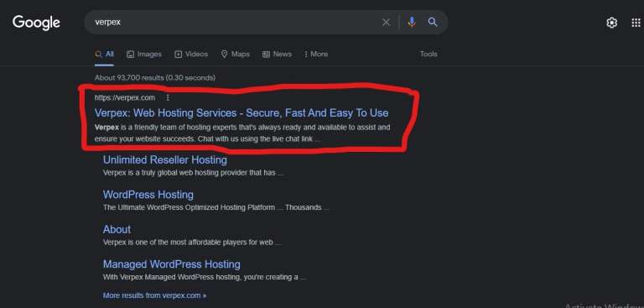Click the 'About 93,700 results' text
The height and width of the screenshot is (308, 644).
tap(155, 78)
